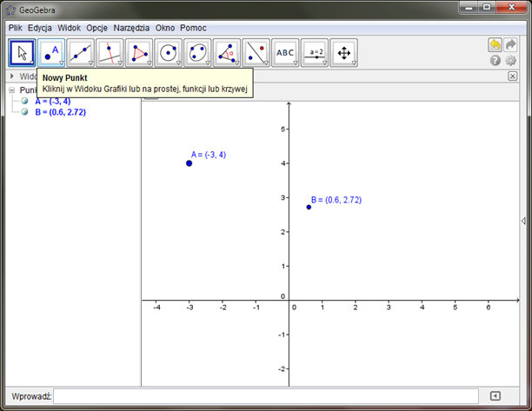Viewport: 532px width, 411px height.
Task: Select the Slider a=2 tool
Action: coord(315,53)
